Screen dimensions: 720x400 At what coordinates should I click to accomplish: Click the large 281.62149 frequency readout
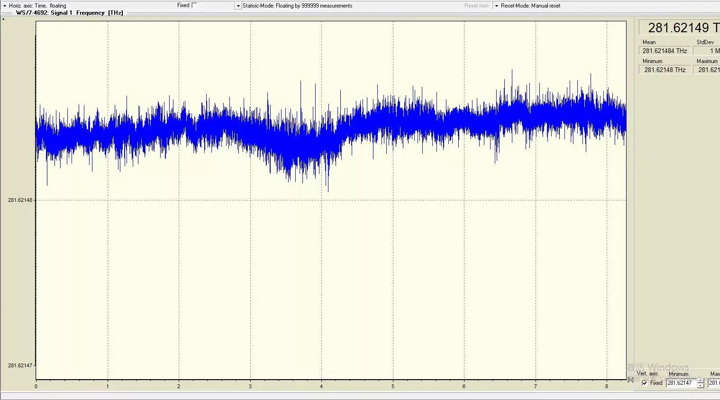point(680,28)
